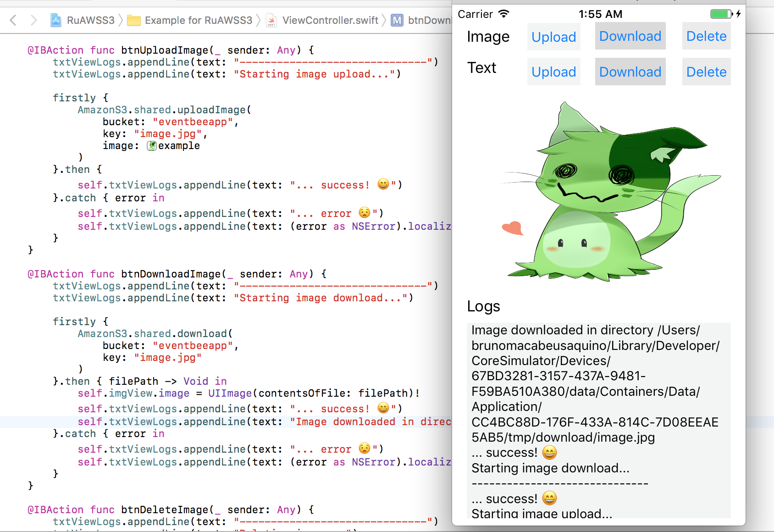This screenshot has height=532, width=774.
Task: Click btnDeleteImage function name in code
Action: click(165, 510)
